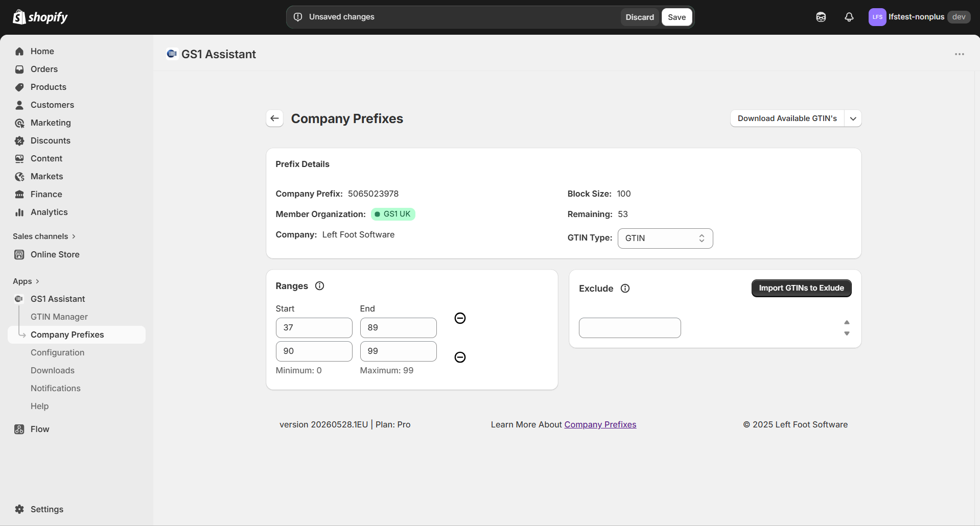Image resolution: width=980 pixels, height=526 pixels.
Task: Edit the Start field containing 37
Action: 314,328
